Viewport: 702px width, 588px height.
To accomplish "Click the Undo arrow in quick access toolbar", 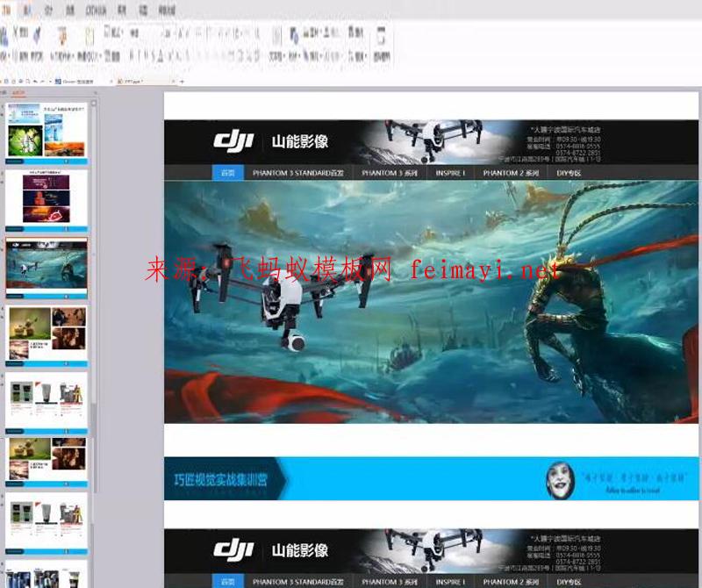I will pos(33,80).
